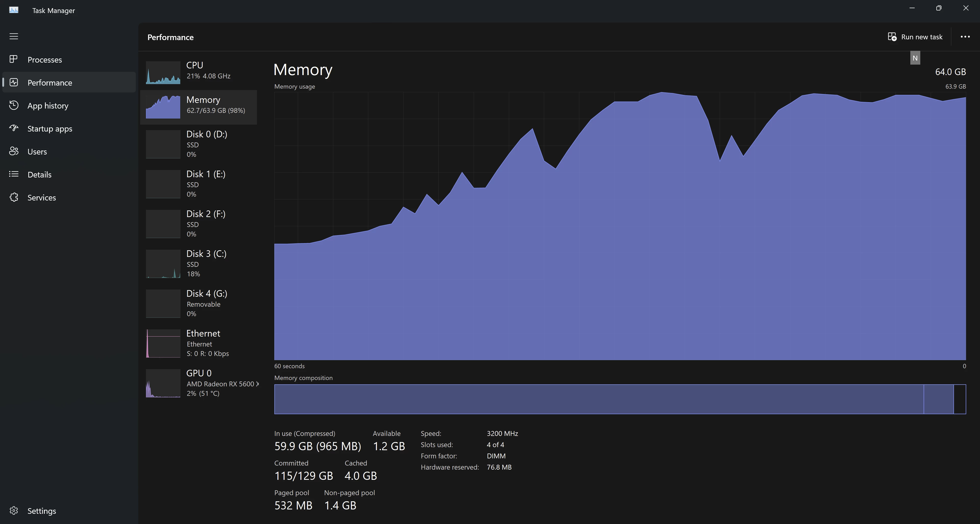
Task: Click the Startup apps gauge icon
Action: pos(14,128)
